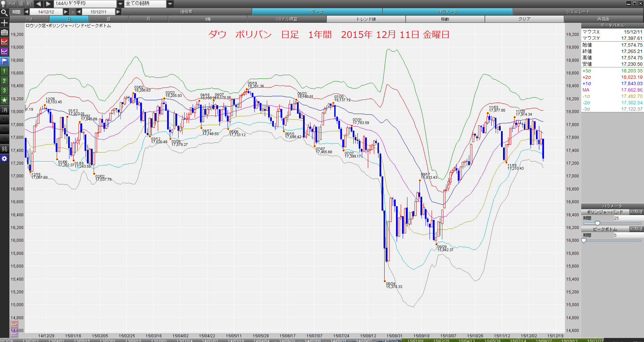The image size is (644, 342).
Task: Step start date 14/12/12 forward
Action: tap(66, 12)
